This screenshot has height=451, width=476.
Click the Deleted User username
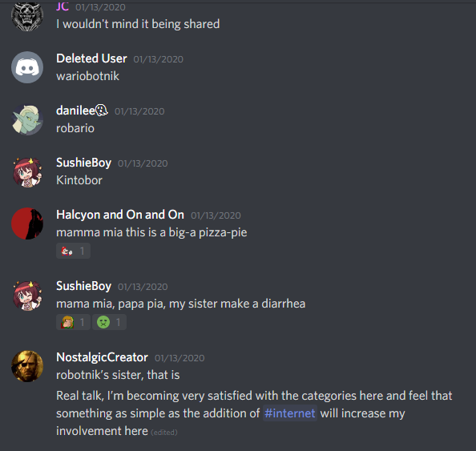[91, 58]
